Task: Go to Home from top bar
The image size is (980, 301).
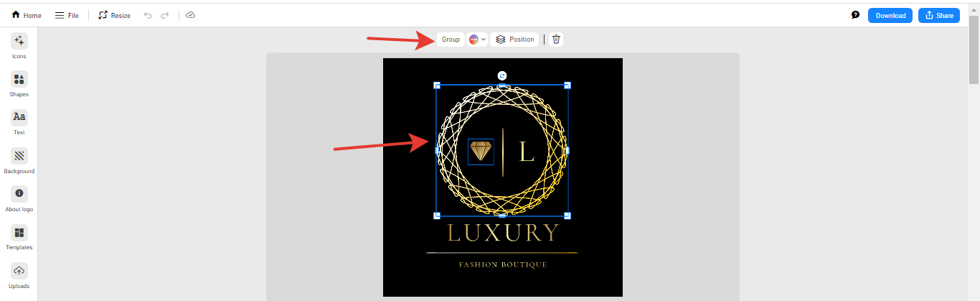Action: pos(27,15)
